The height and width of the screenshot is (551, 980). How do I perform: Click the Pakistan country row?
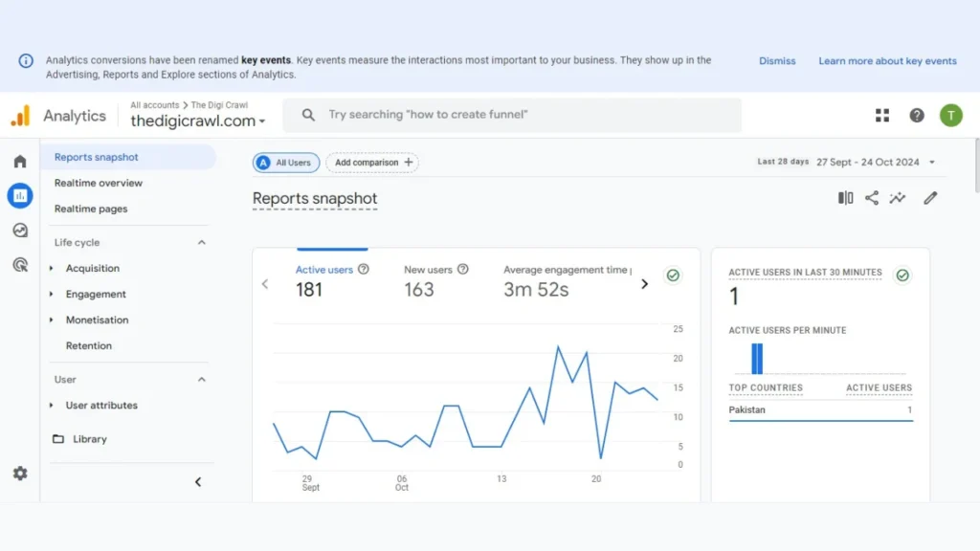(x=820, y=410)
